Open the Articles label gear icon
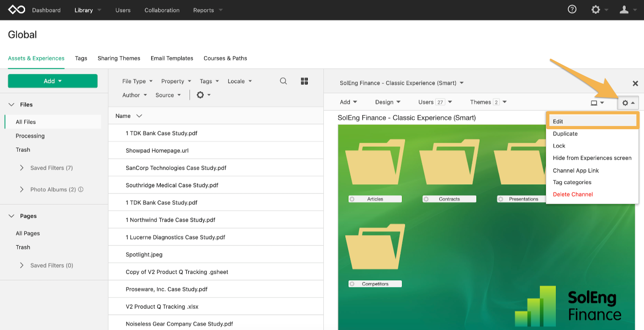The height and width of the screenshot is (330, 644). (x=352, y=199)
